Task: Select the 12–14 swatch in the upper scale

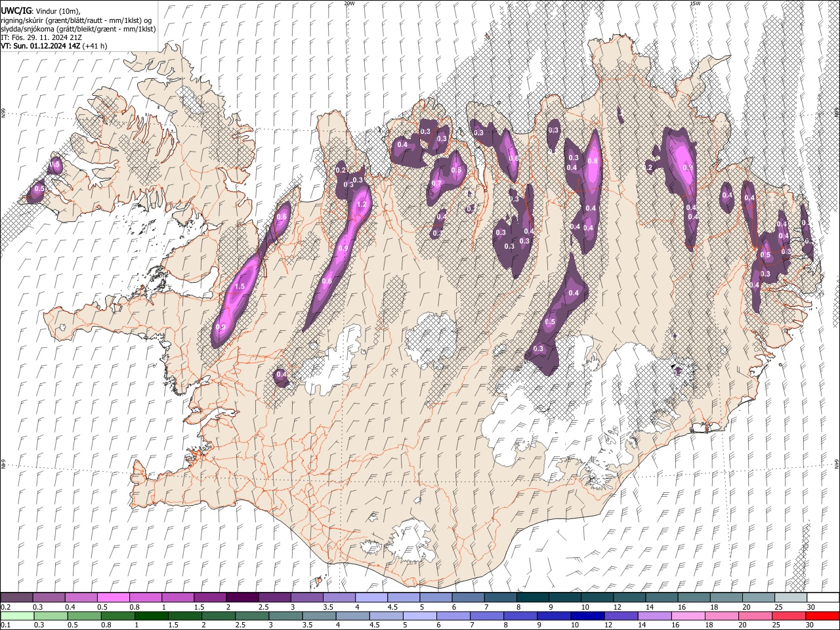Action: tap(629, 598)
